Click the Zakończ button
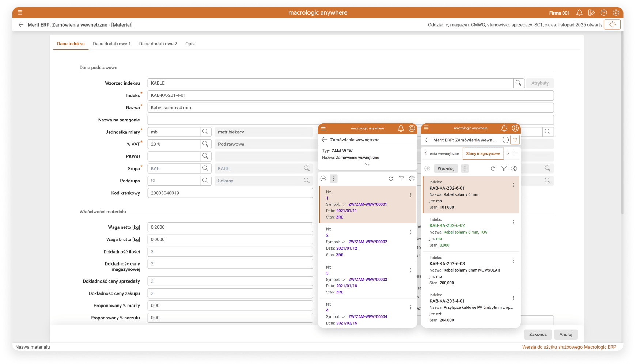Screen dimensions: 636x364 (x=538, y=334)
